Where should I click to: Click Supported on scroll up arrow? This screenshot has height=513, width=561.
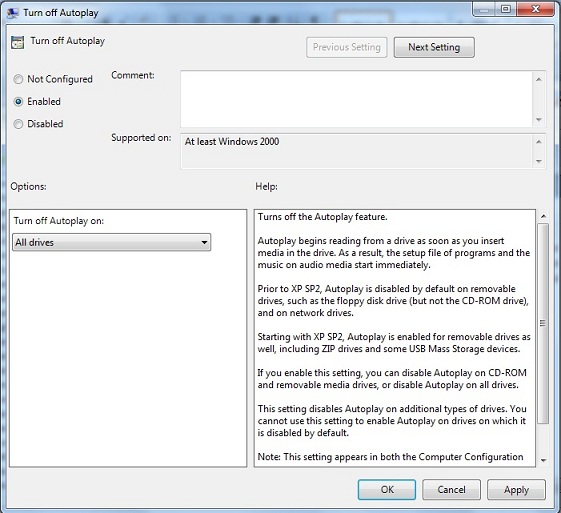[x=539, y=142]
